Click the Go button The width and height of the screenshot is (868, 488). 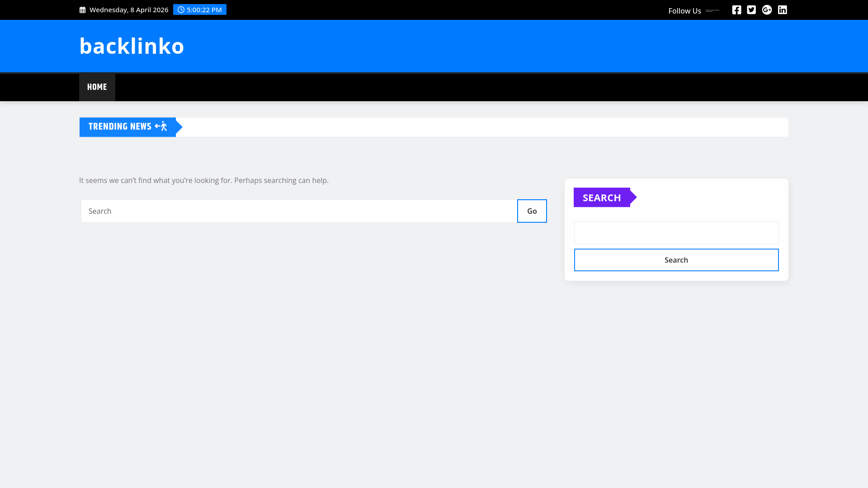(x=532, y=211)
